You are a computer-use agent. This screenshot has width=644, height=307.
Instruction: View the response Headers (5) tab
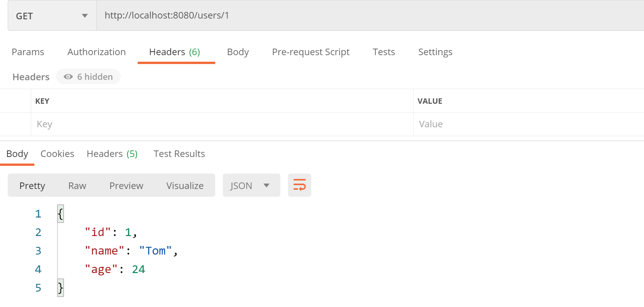[112, 154]
